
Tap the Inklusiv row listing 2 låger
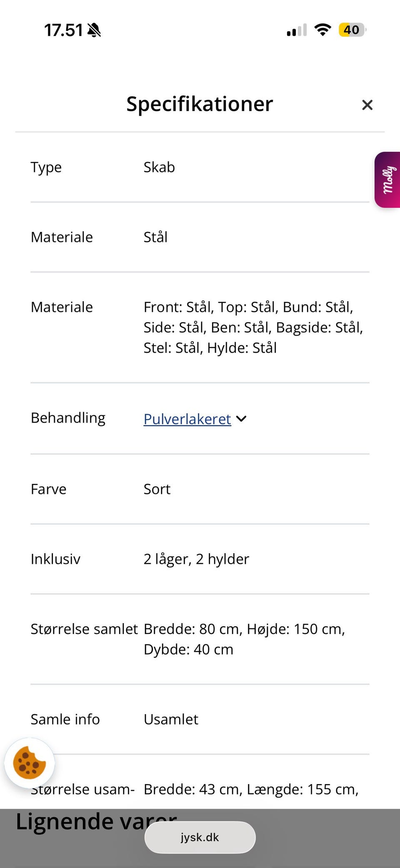[x=196, y=559]
